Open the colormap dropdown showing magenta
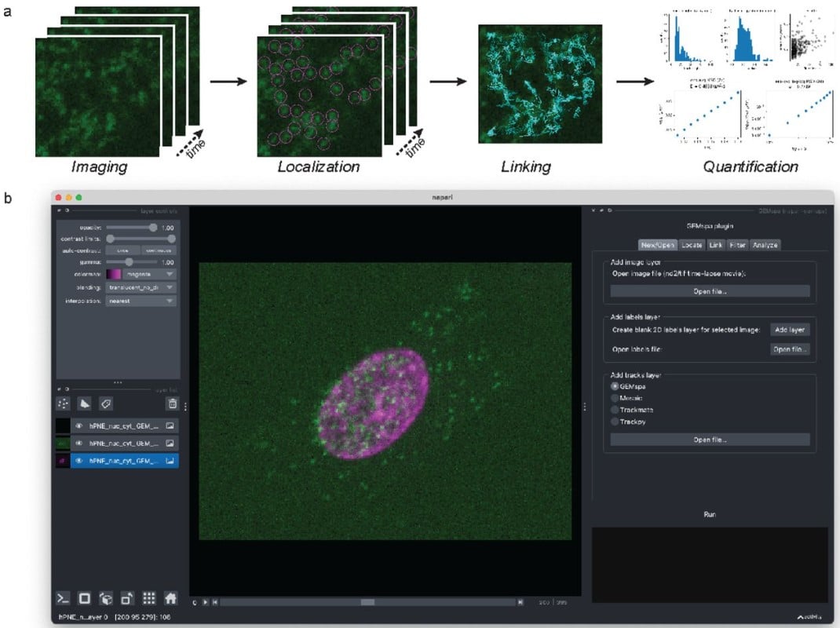 coord(149,274)
